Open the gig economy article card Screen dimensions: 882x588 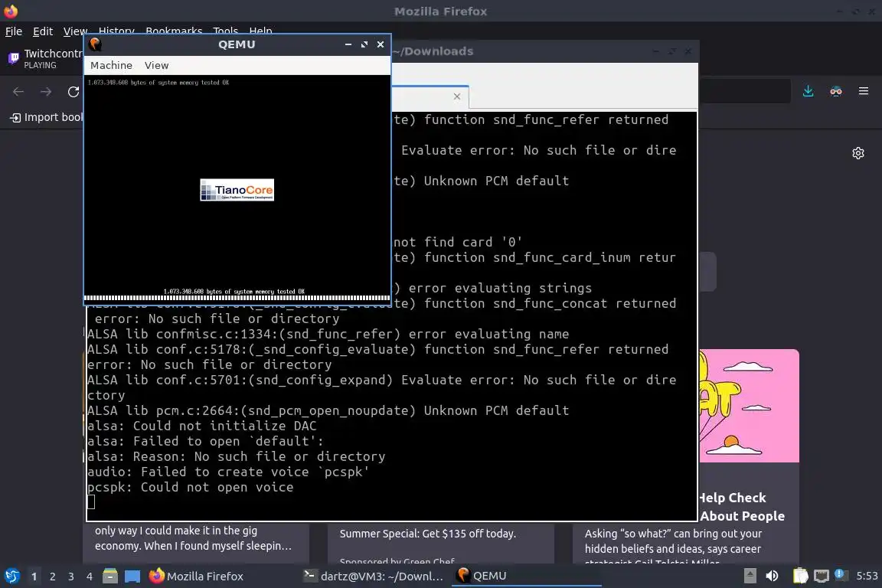194,538
